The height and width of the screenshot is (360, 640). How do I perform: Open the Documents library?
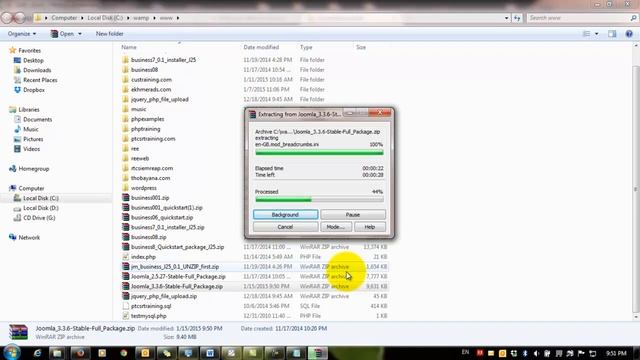coord(37,120)
